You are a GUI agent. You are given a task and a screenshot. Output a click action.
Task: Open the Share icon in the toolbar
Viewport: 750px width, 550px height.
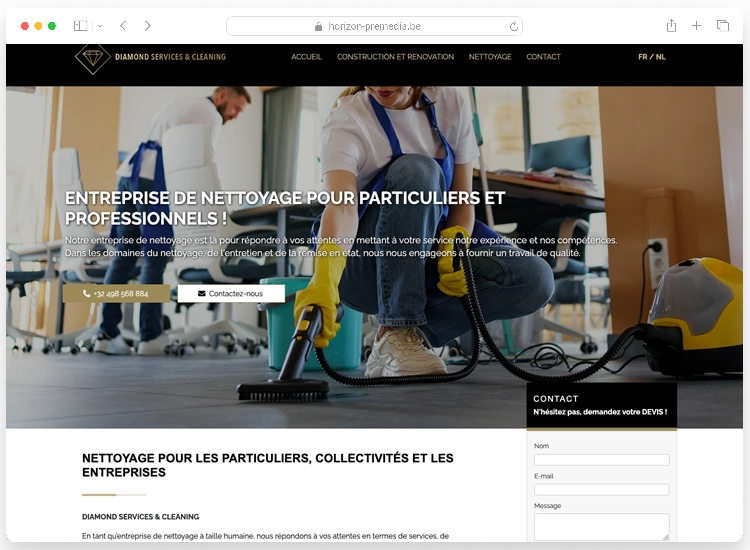pos(672,25)
